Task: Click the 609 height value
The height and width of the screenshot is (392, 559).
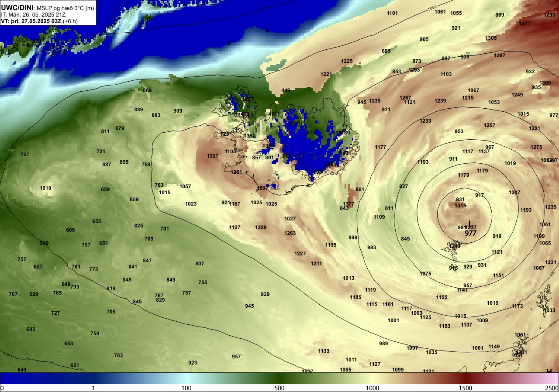Action: [70, 230]
